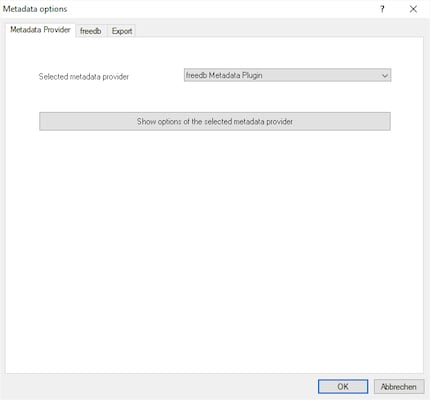Click the Selected metadata provider label
Screen dimensions: 430x400
point(84,77)
